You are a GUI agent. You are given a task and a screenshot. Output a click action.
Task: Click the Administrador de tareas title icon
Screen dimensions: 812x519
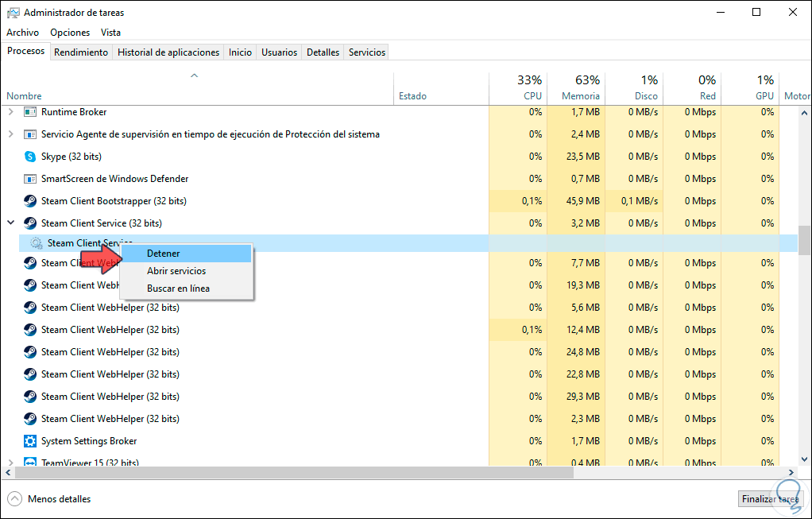(13, 13)
